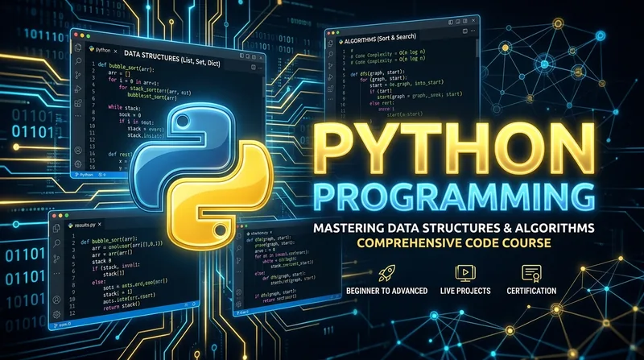The image size is (644, 360).
Task: Open Search icon in stwhon.py window
Action: (x=238, y=248)
